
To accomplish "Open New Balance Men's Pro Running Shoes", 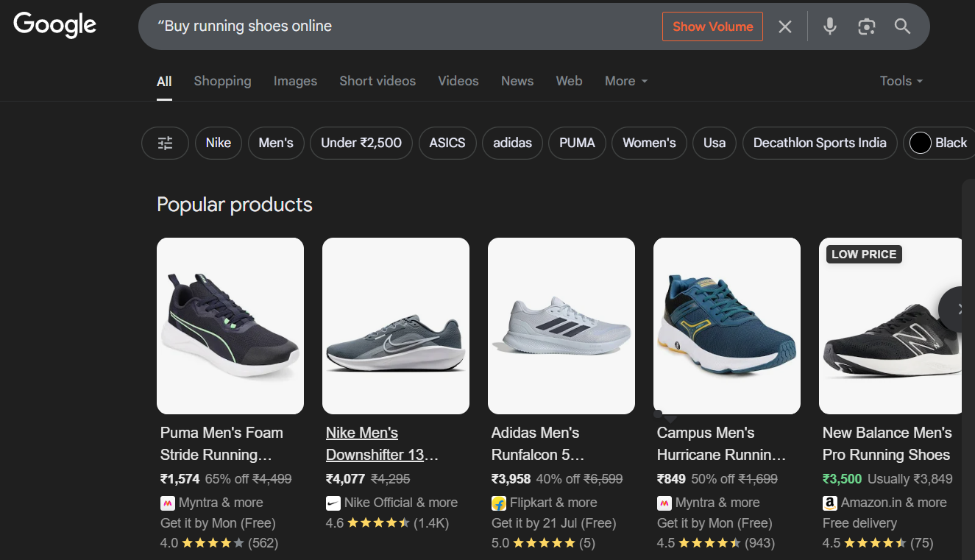I will coord(887,444).
